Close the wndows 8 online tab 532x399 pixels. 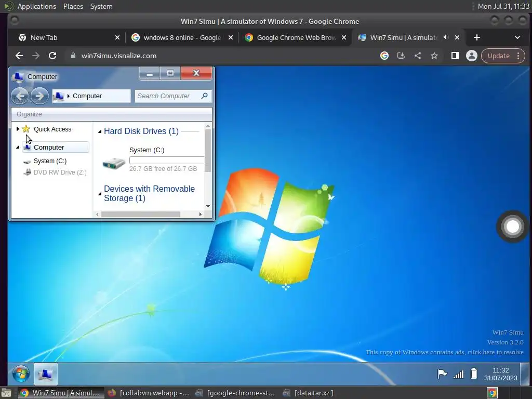tap(231, 37)
